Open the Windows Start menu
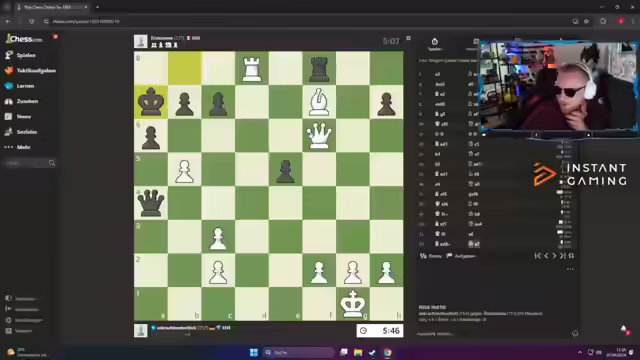 [253, 352]
